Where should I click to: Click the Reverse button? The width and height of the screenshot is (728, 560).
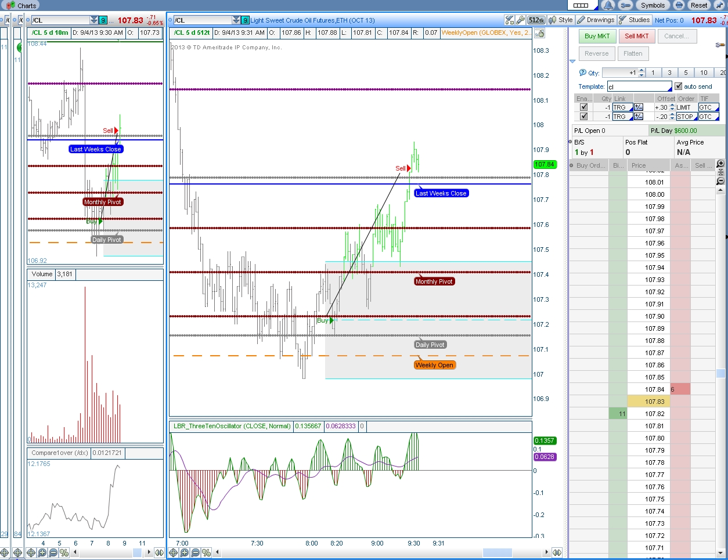coord(597,53)
